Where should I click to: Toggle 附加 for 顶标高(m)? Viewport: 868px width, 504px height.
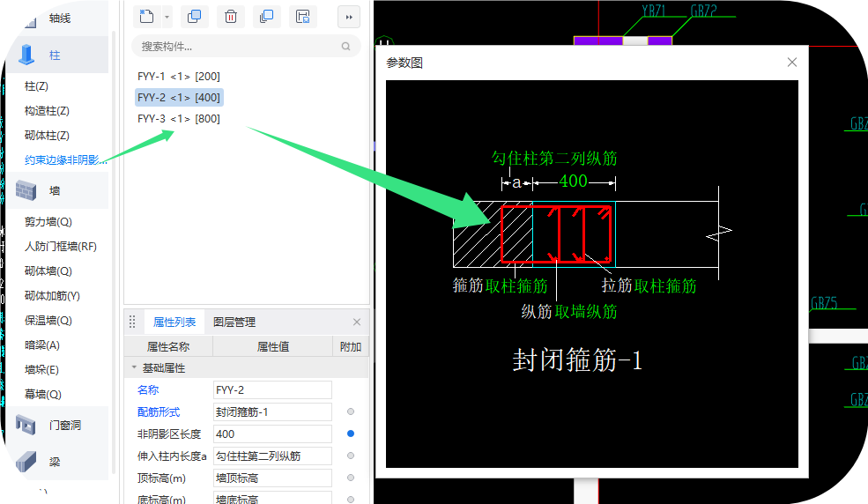351,478
